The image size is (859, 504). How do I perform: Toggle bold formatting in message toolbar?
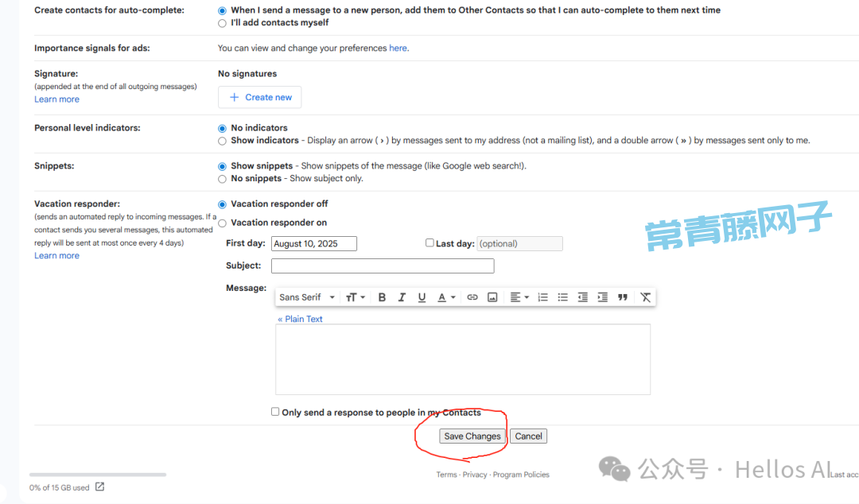pyautogui.click(x=382, y=297)
